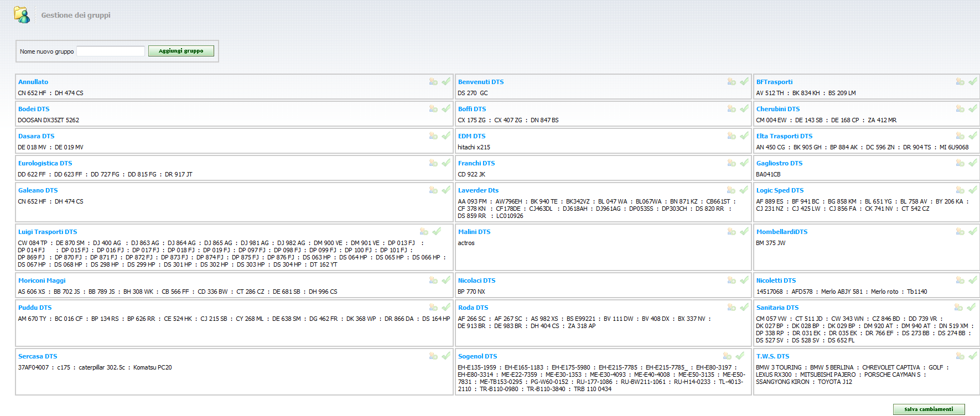The width and height of the screenshot is (980, 416).
Task: Green checkmark for Sanitaria DTS group
Action: coord(971,307)
